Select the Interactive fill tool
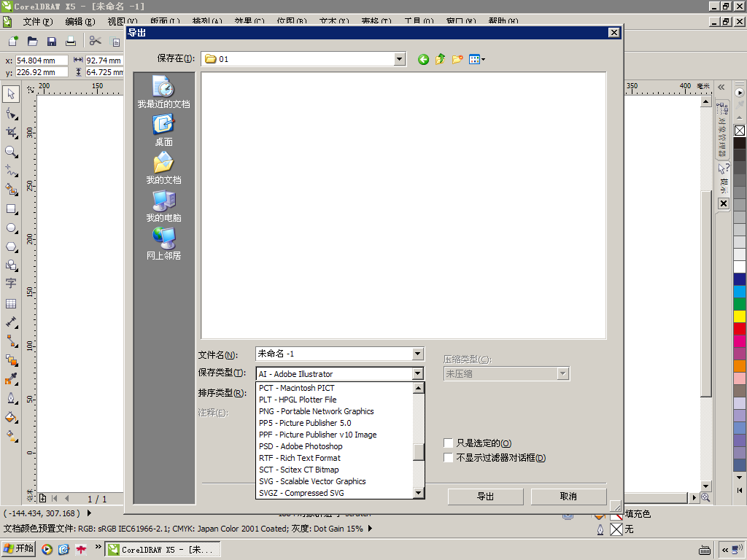 point(11,436)
